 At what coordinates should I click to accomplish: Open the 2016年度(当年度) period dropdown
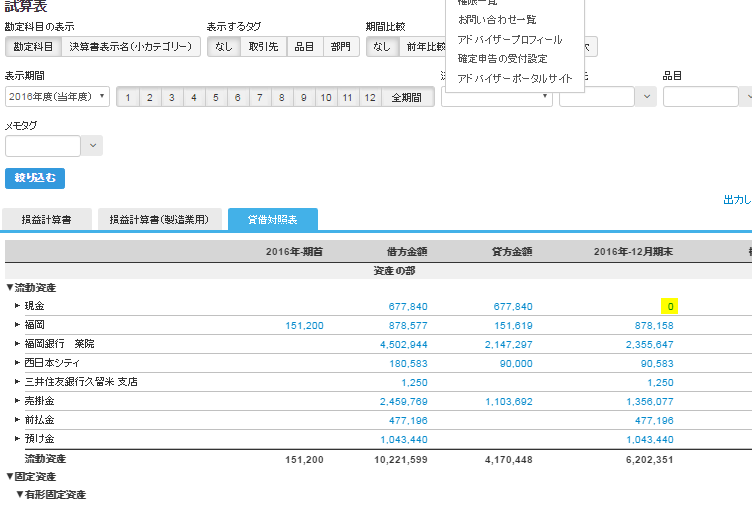point(57,97)
